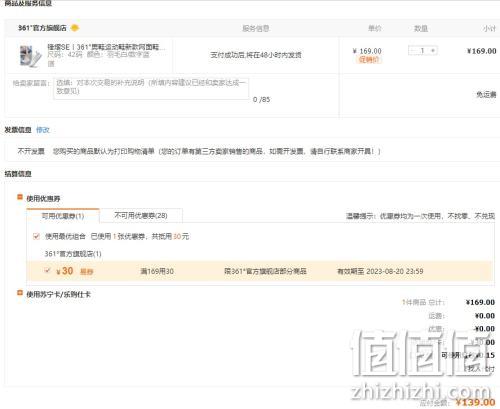This screenshot has width=500, height=409.
Task: Select the 服务信息 column header
Action: tap(256, 29)
